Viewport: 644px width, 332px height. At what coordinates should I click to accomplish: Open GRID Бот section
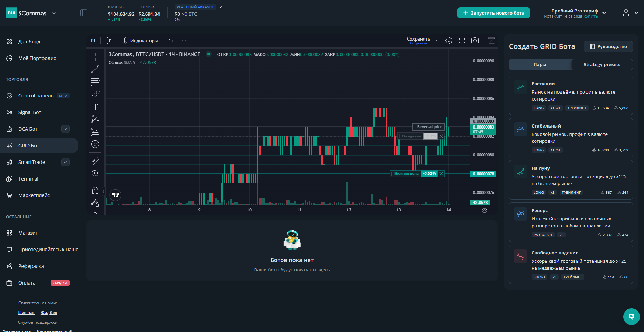[39, 146]
